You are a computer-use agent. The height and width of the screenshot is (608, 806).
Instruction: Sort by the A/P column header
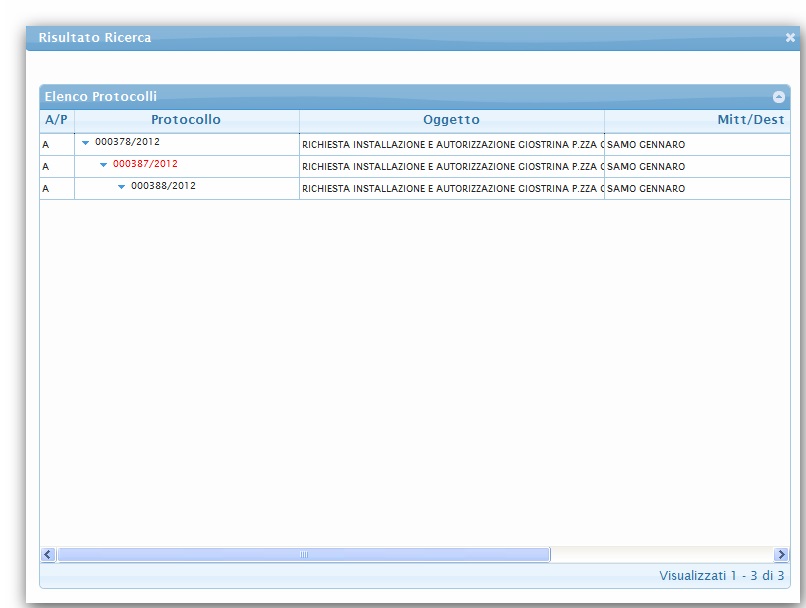[56, 120]
